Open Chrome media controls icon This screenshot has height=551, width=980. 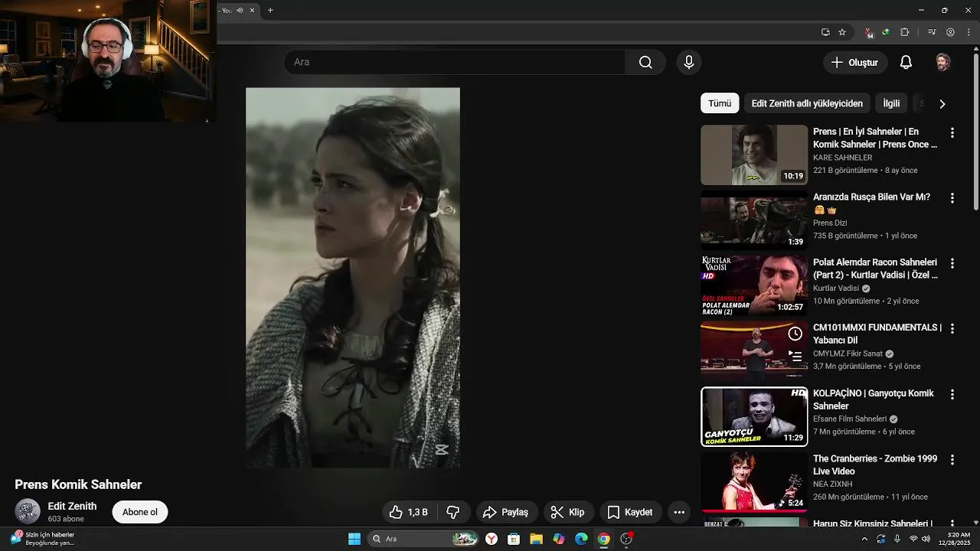coord(932,32)
